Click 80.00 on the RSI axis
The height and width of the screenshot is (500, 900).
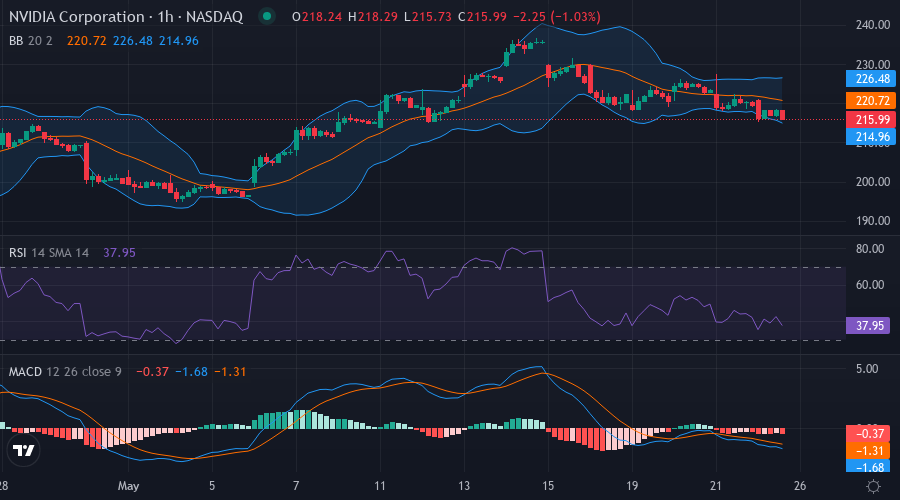(870, 249)
